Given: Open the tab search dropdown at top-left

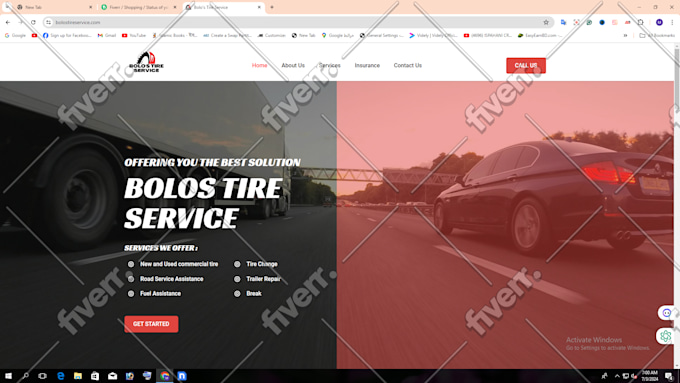Looking at the screenshot, I should click(x=7, y=7).
